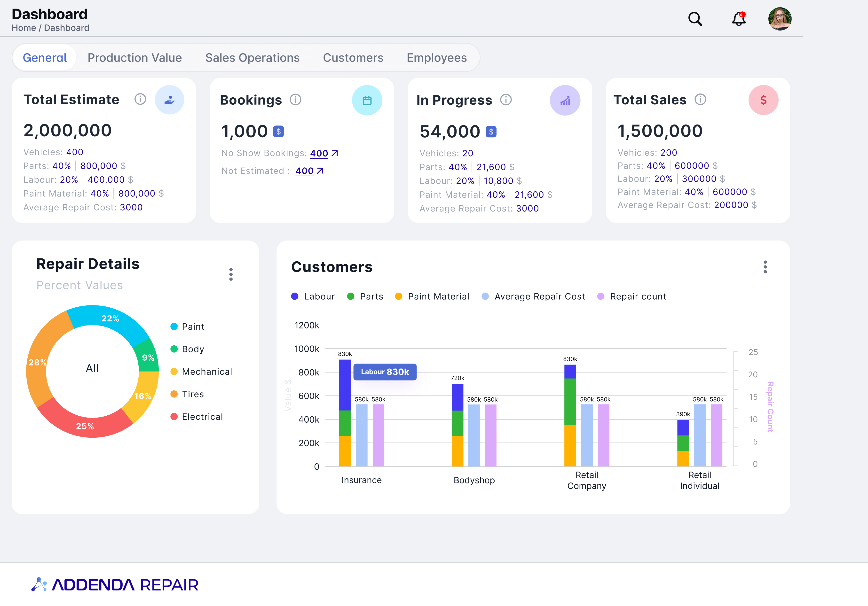Click info icon next to Total Estimate
The height and width of the screenshot is (606, 868).
click(140, 99)
